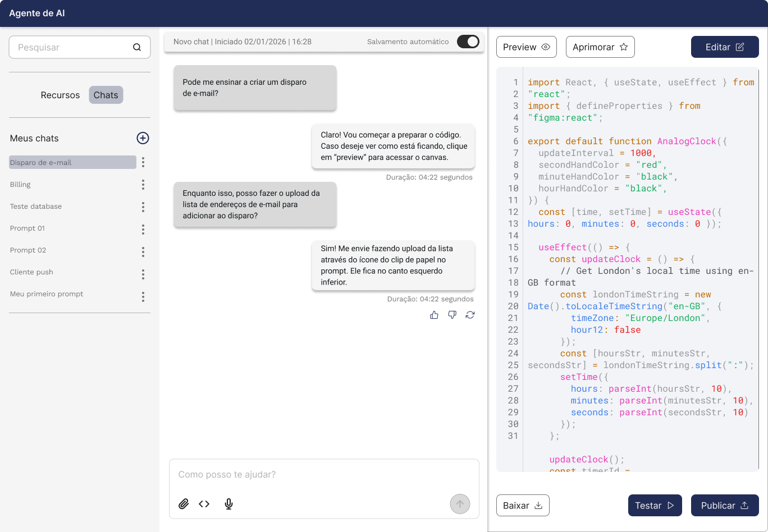Select the 'Enquanto isso' user message
The width and height of the screenshot is (768, 532).
click(x=255, y=204)
